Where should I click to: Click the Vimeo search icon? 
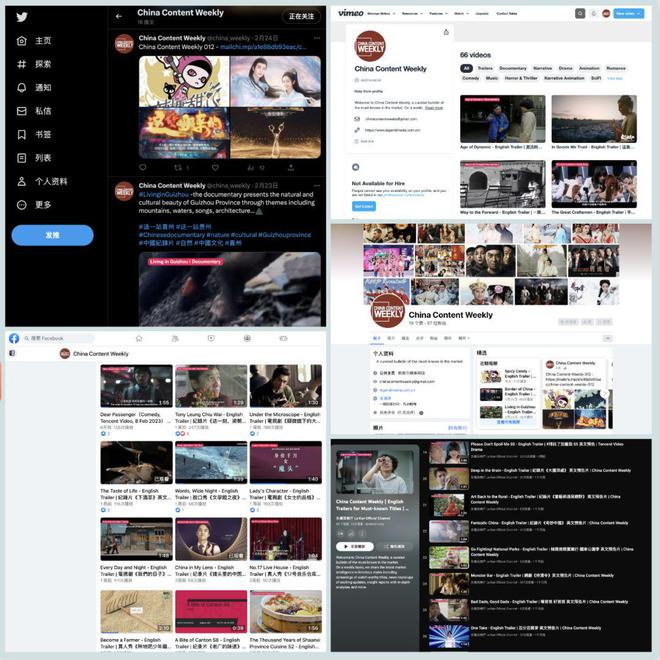(580, 13)
